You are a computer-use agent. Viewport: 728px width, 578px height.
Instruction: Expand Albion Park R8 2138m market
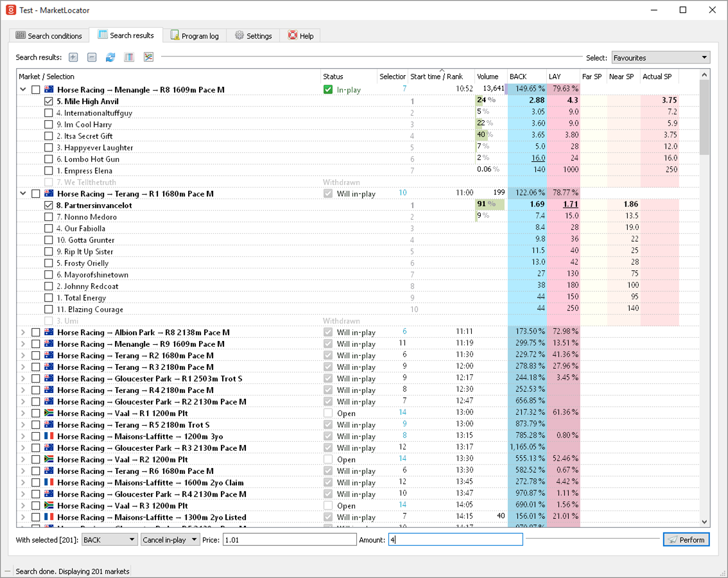coord(22,332)
